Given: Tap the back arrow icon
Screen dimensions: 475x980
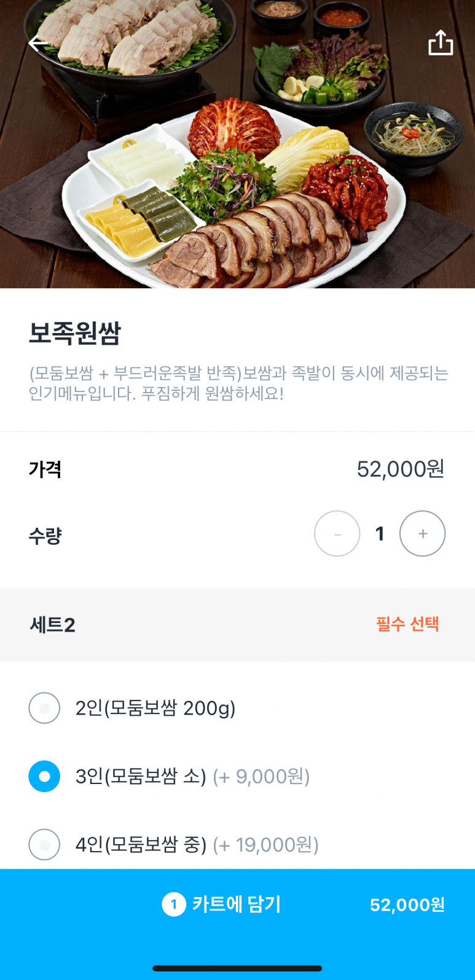Looking at the screenshot, I should pyautogui.click(x=38, y=43).
